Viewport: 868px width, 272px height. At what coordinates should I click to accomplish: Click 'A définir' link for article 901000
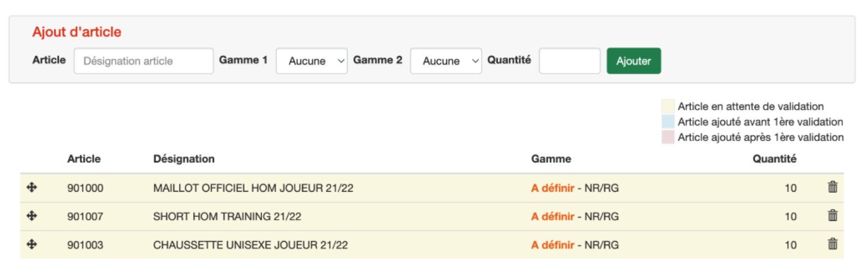[552, 188]
